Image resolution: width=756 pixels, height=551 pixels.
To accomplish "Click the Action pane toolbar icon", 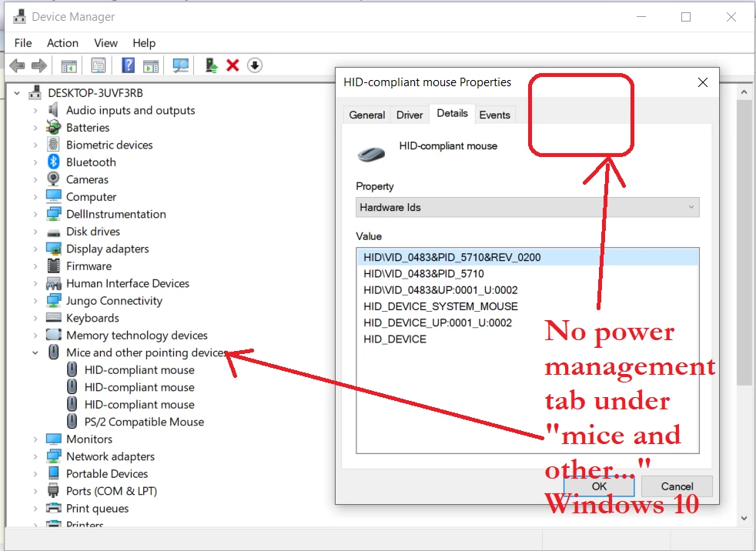I will point(151,65).
